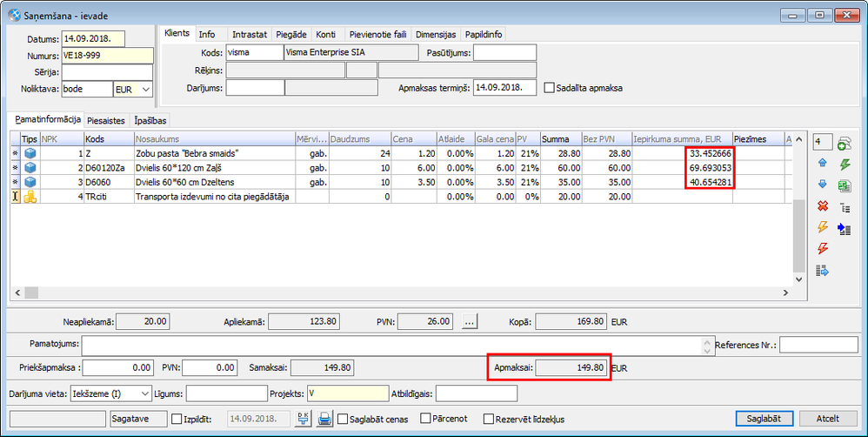This screenshot has height=437, width=868.
Task: Click the orange lightning bolt icon
Action: pyautogui.click(x=823, y=227)
